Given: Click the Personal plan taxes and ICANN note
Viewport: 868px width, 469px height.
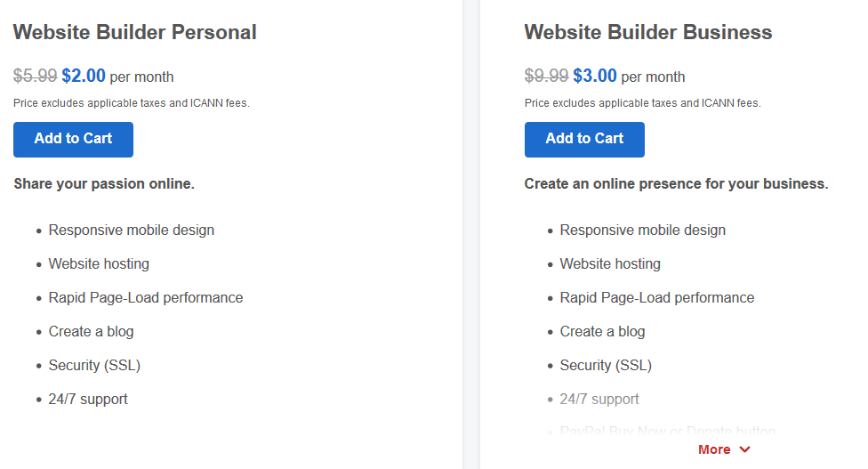Looking at the screenshot, I should point(132,103).
